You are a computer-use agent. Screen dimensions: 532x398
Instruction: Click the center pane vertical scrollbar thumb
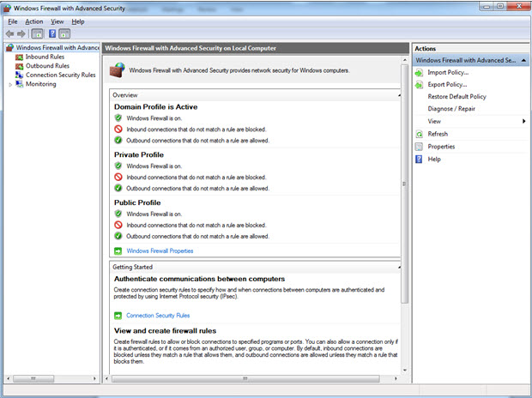click(404, 184)
